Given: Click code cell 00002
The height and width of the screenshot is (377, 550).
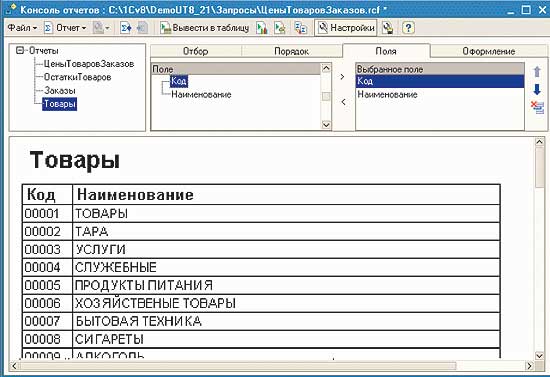Looking at the screenshot, I should click(x=47, y=231).
